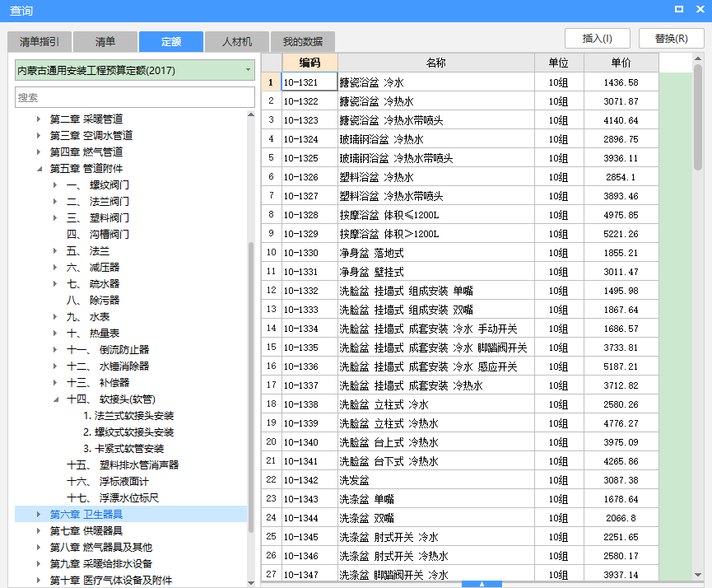Close the 查询 dialog window
Image resolution: width=712 pixels, height=588 pixels.
(699, 9)
